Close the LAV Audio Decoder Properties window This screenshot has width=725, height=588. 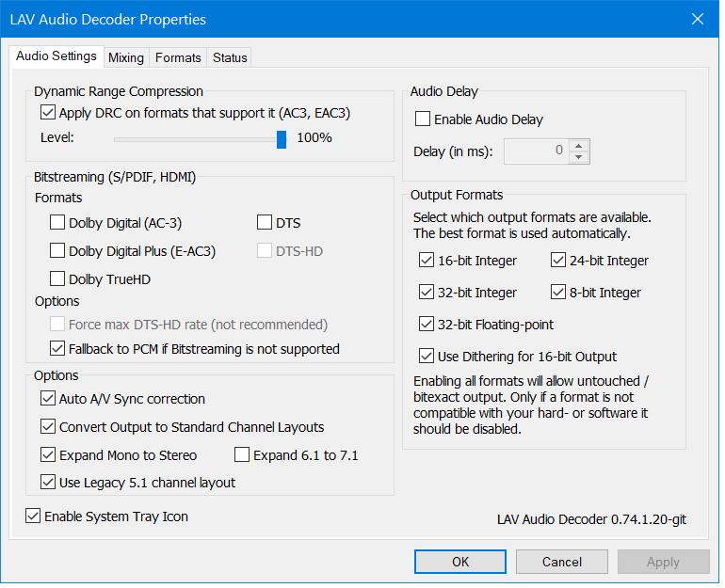698,19
